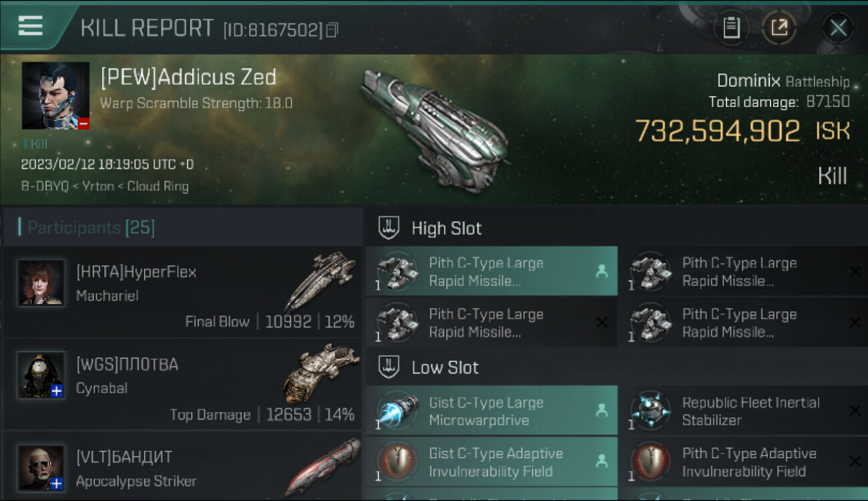Image resolution: width=868 pixels, height=501 pixels.
Task: Close the kill report window
Action: 838,28
